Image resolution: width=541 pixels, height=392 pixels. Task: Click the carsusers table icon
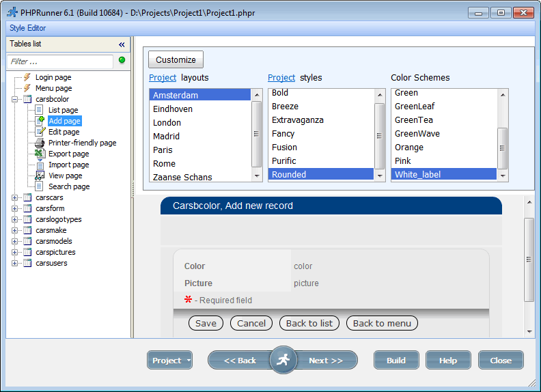click(x=27, y=263)
